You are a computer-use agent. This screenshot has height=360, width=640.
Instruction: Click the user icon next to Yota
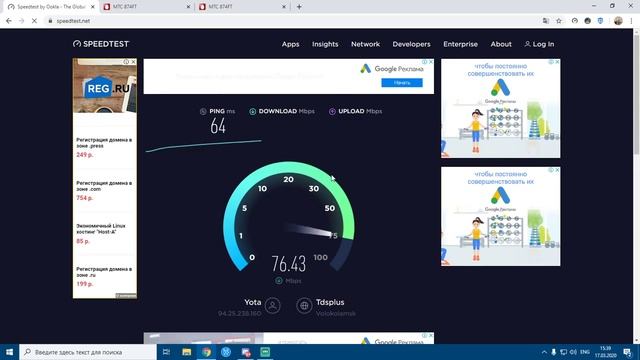coord(273,305)
